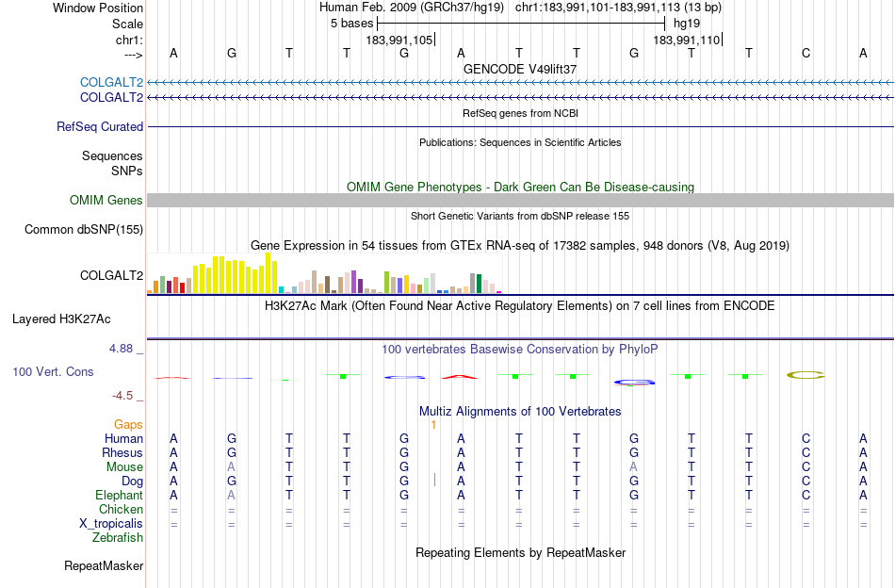Click the H3K27Ac Mark ENCODE title
The width and height of the screenshot is (895, 588).
coord(520,306)
